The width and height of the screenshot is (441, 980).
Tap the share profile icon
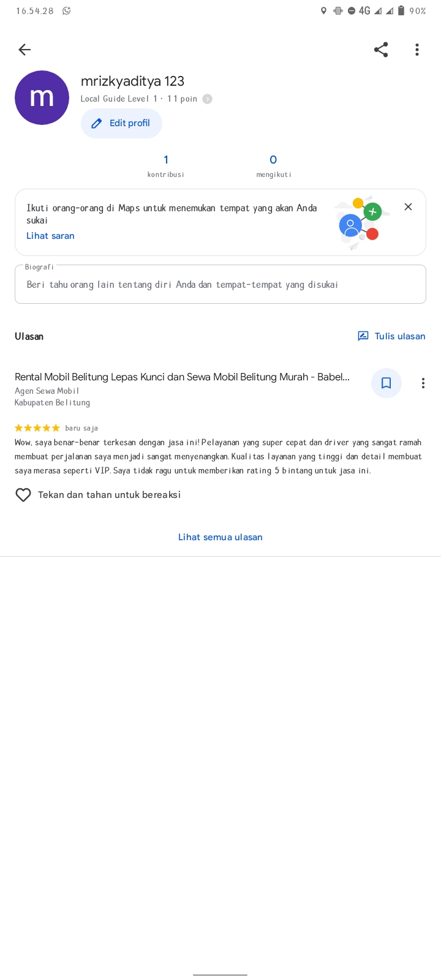pyautogui.click(x=381, y=50)
